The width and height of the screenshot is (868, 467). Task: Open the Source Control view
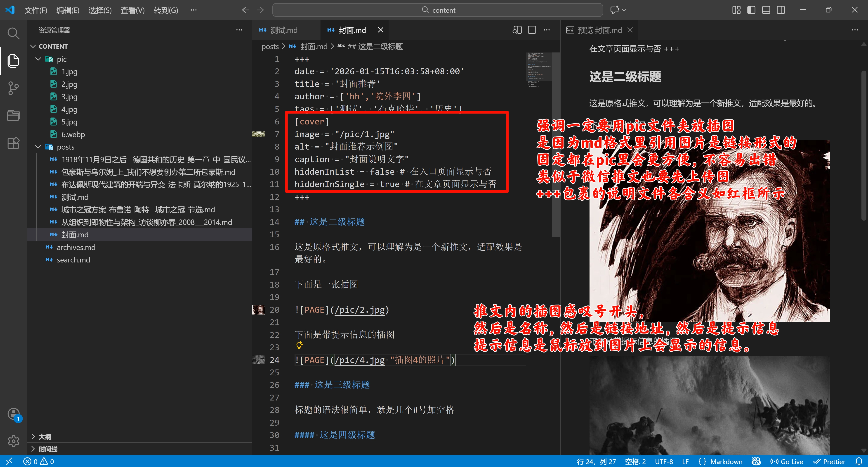point(14,88)
